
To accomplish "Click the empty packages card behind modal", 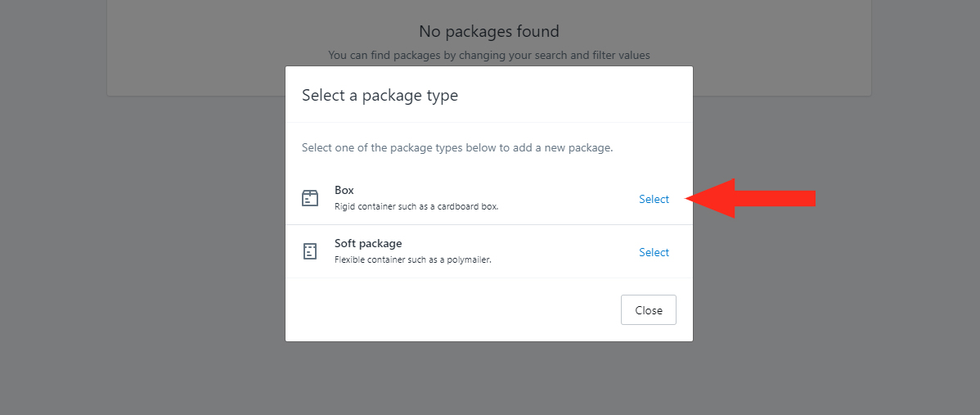I will (187, 43).
